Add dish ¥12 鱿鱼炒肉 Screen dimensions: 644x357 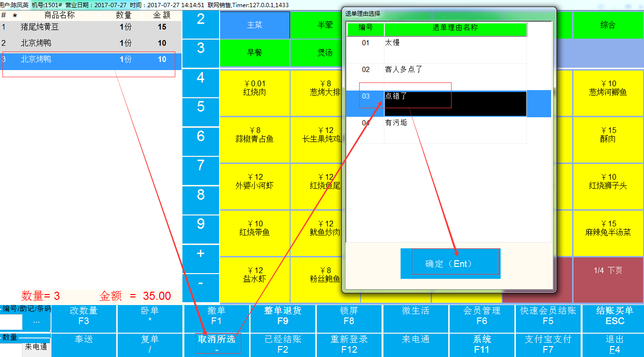pos(316,233)
